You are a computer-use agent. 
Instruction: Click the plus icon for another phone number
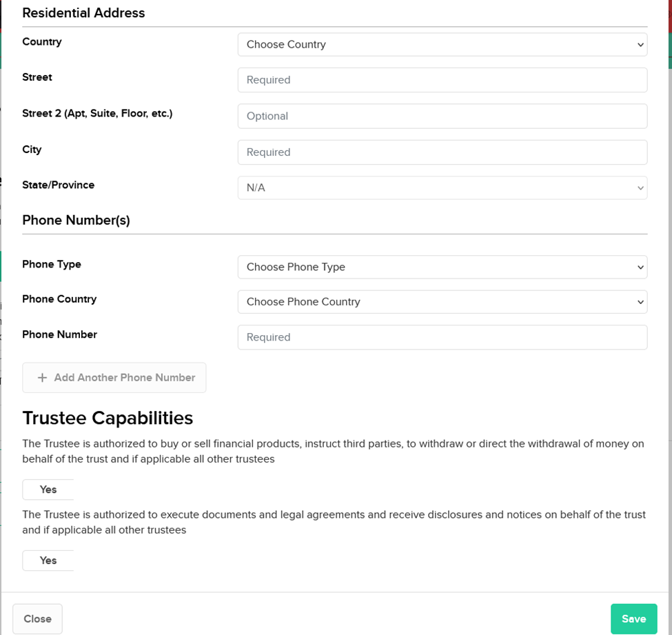click(x=42, y=378)
